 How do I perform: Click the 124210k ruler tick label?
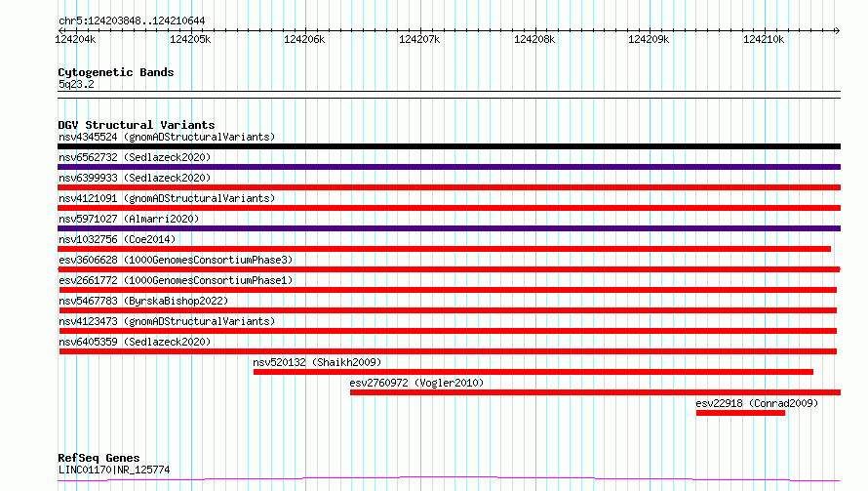pyautogui.click(x=764, y=39)
